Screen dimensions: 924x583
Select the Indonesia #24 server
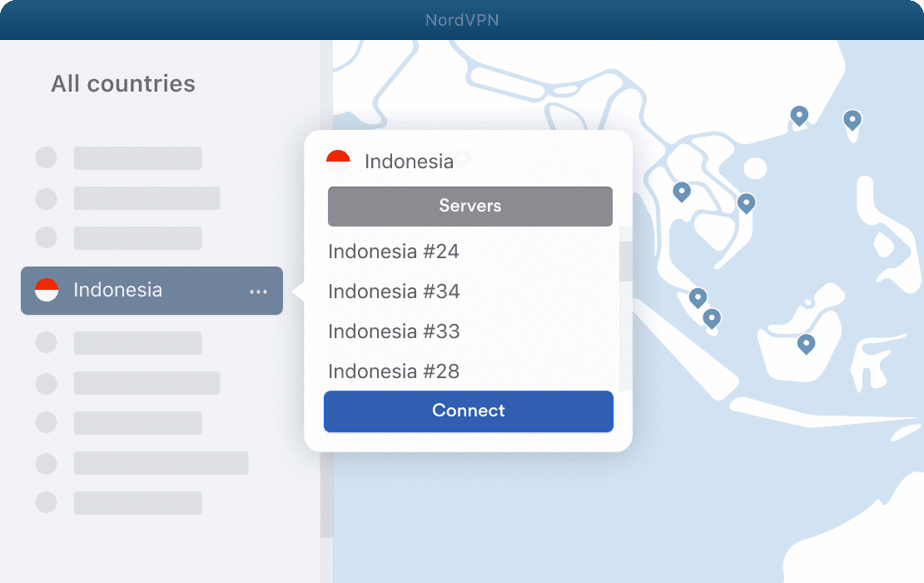(394, 252)
